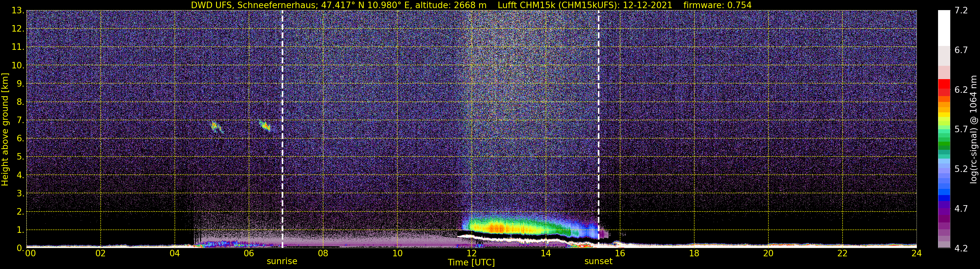Click the "08" hour tick on the time axis
Image resolution: width=980 pixels, height=269 pixels.
pos(323,253)
